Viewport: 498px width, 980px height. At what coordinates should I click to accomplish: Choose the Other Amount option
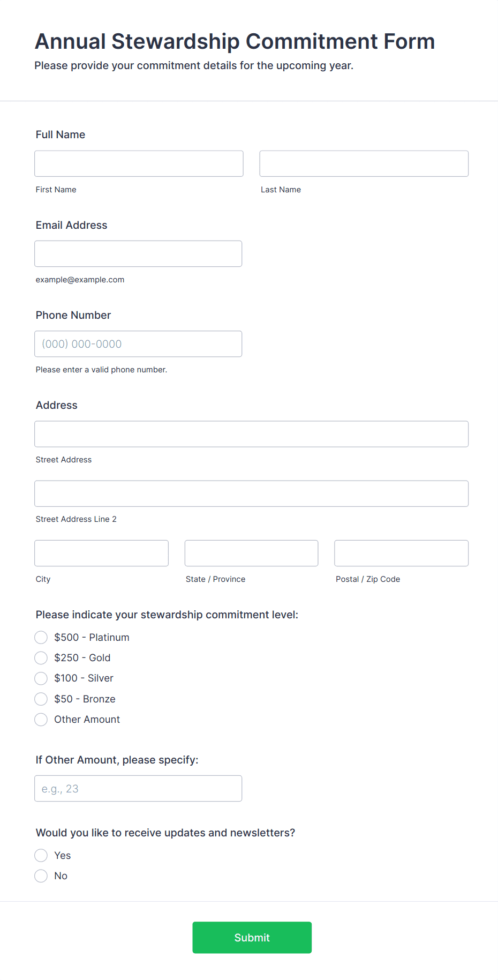click(41, 719)
